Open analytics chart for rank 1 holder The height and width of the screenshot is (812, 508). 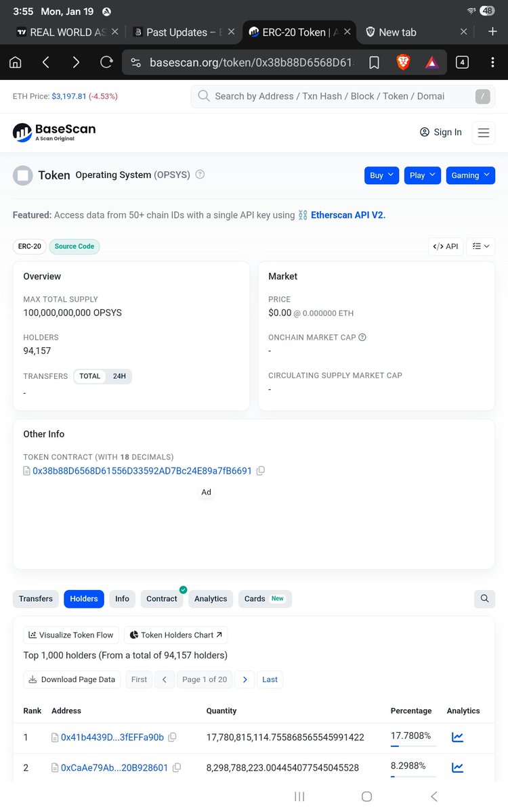click(458, 737)
